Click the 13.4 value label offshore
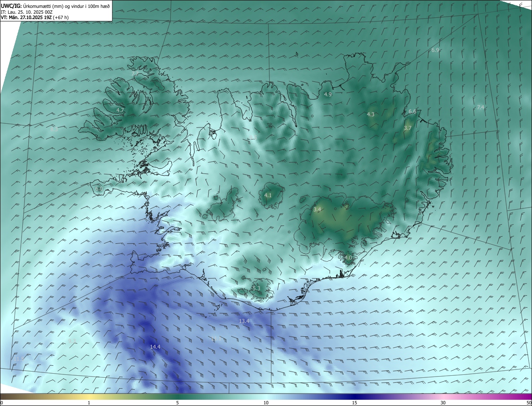Viewport: 532px width, 406px height. (244, 321)
